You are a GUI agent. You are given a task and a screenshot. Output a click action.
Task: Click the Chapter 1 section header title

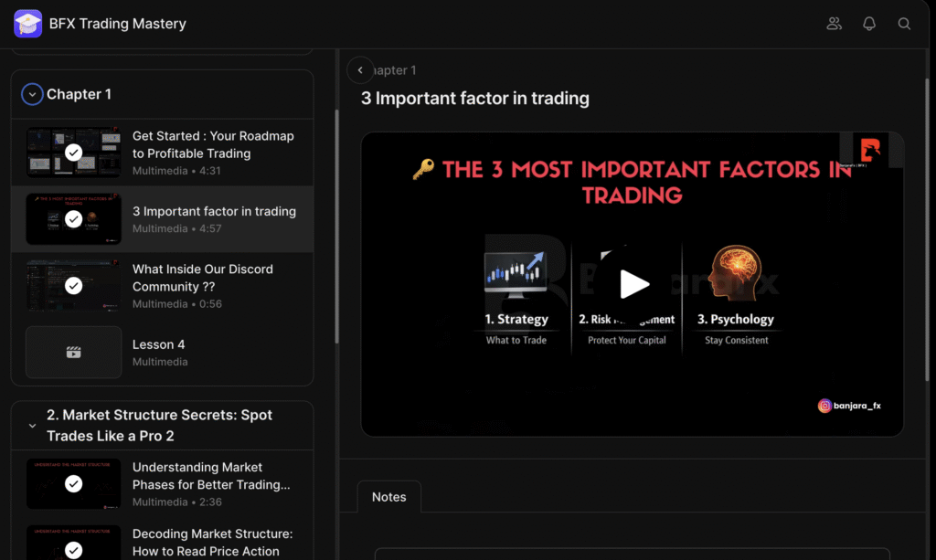click(x=80, y=94)
